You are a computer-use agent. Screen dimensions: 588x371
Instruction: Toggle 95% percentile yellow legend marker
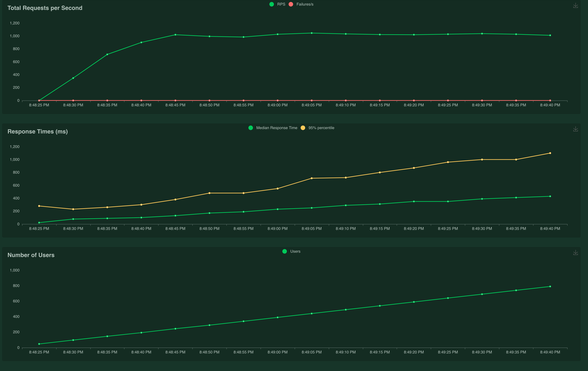[x=303, y=128]
